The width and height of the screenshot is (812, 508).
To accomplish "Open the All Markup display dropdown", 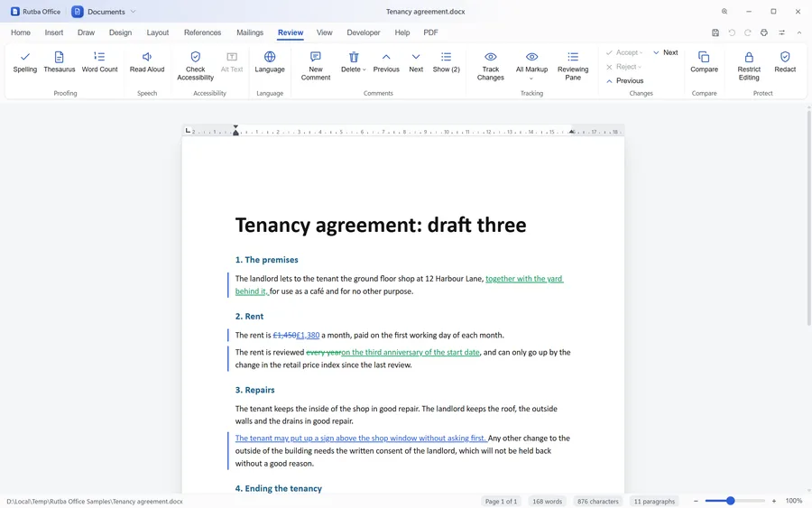I will tap(531, 66).
